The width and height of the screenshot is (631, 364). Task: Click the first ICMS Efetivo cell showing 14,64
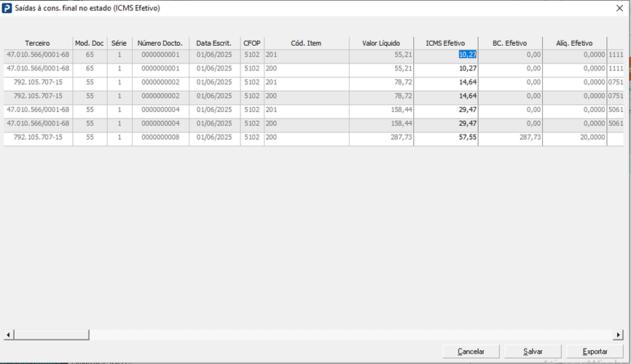tap(446, 82)
